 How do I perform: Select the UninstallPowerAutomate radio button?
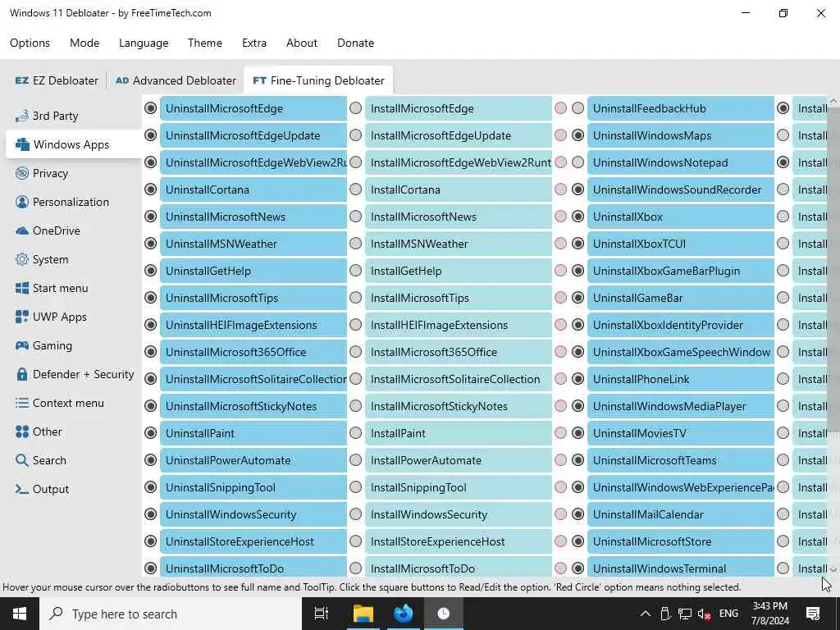coord(151,460)
